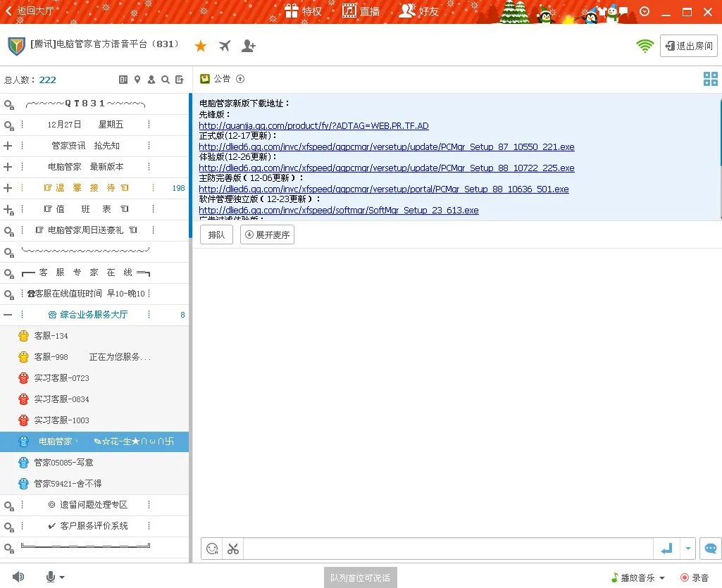
Task: Click the orange star favorite icon
Action: 201,46
